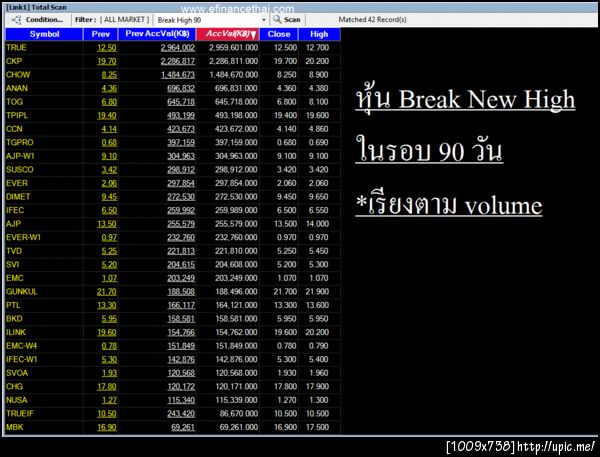Click MBK high value 17.500
This screenshot has width=600, height=457.
click(x=317, y=427)
